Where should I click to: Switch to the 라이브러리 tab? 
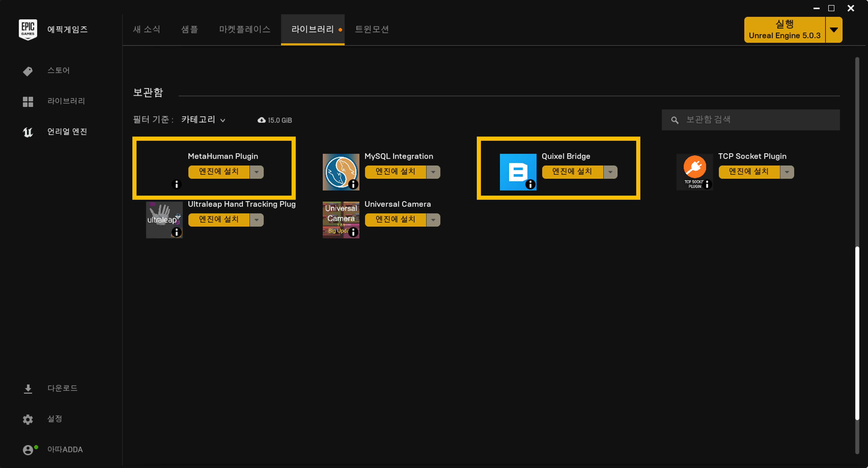313,29
